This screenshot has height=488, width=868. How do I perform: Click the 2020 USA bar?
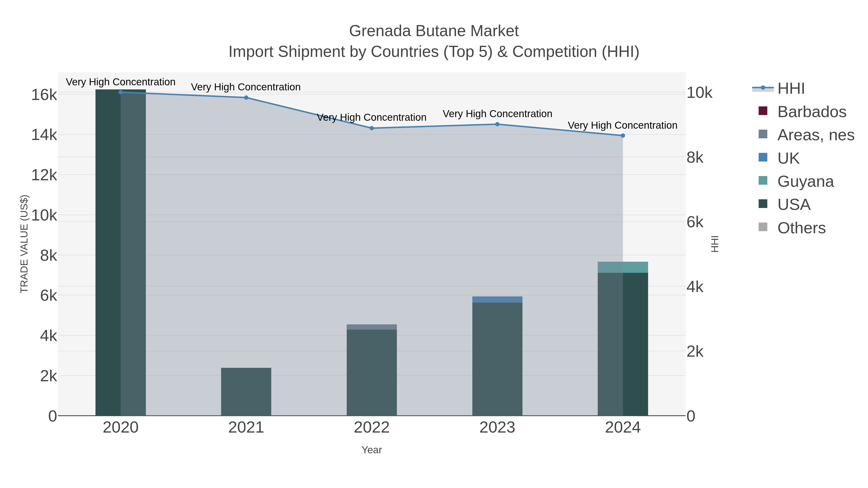point(121,253)
